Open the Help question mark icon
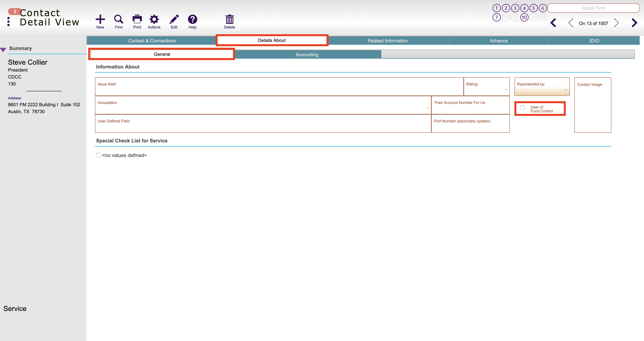 pyautogui.click(x=192, y=19)
